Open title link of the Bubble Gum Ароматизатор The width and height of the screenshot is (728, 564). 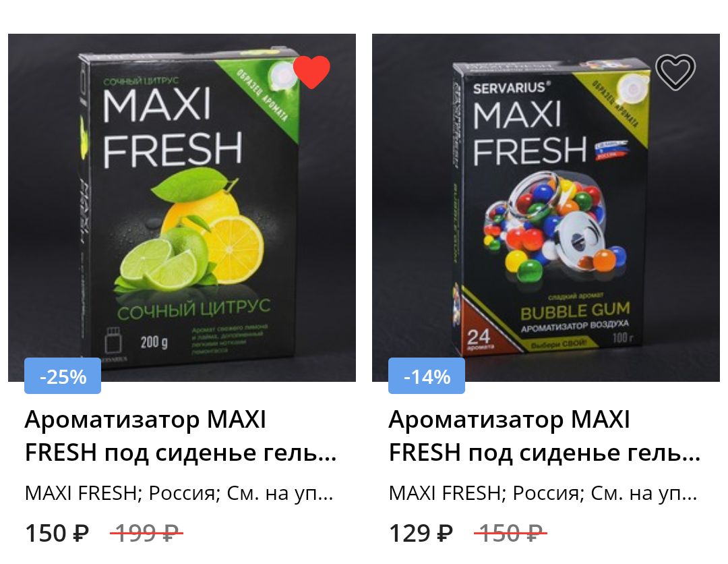tap(545, 436)
